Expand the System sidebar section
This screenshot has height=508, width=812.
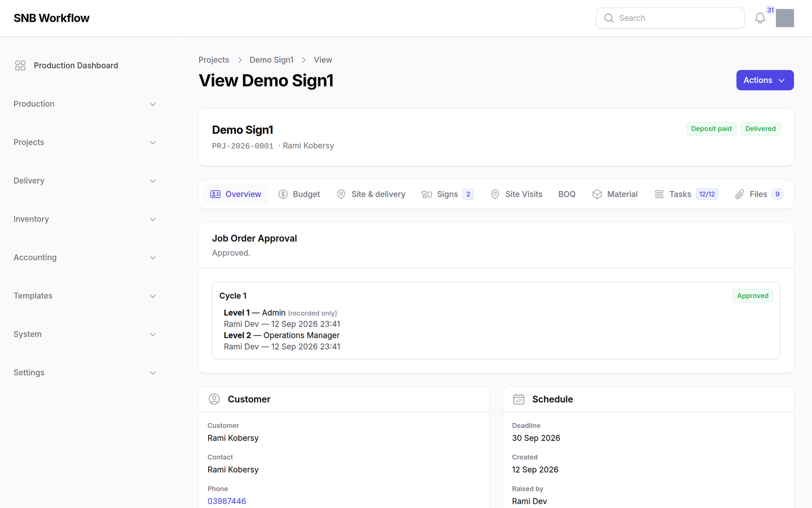click(85, 334)
